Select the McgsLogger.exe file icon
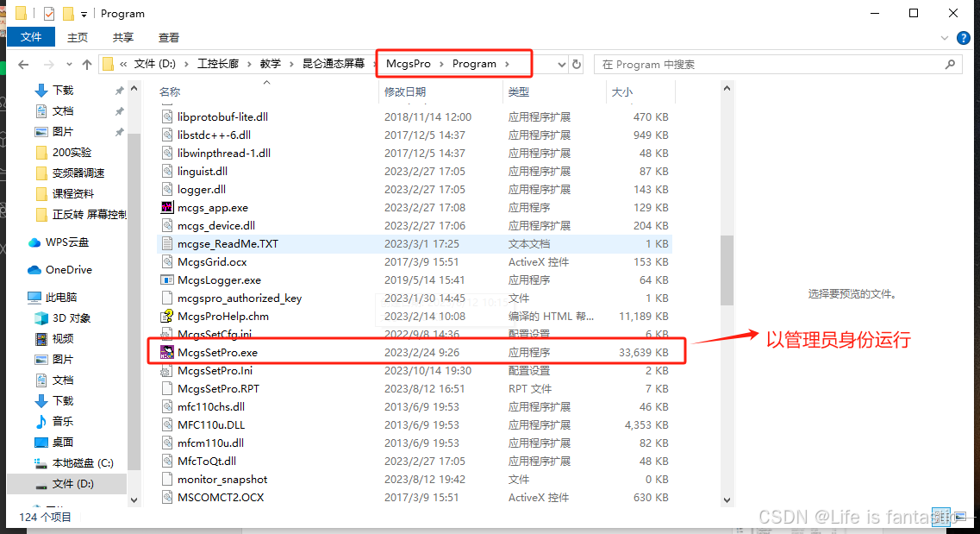Screen dimensions: 980x534 (x=167, y=280)
